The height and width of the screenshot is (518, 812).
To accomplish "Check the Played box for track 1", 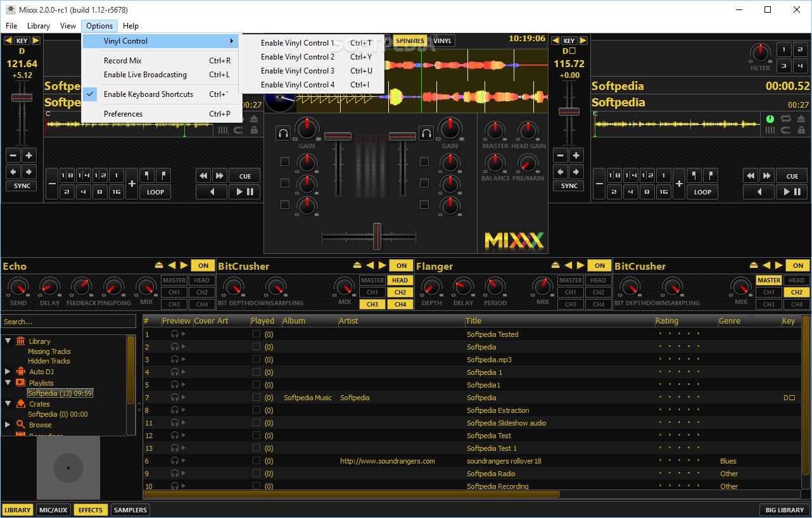I will (x=257, y=334).
